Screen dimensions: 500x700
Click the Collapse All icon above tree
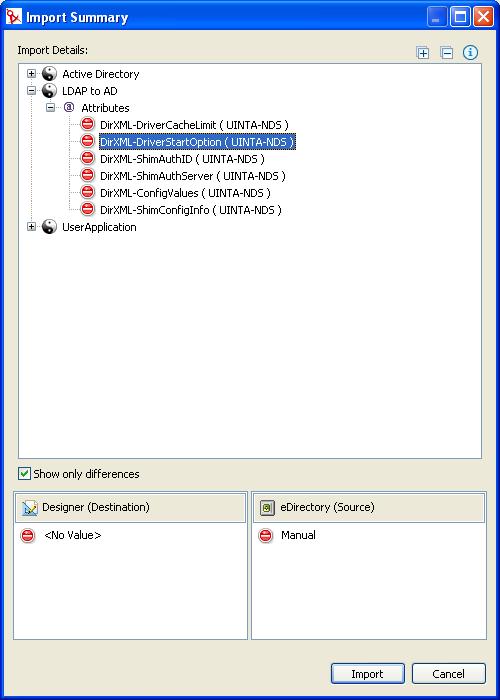446,53
